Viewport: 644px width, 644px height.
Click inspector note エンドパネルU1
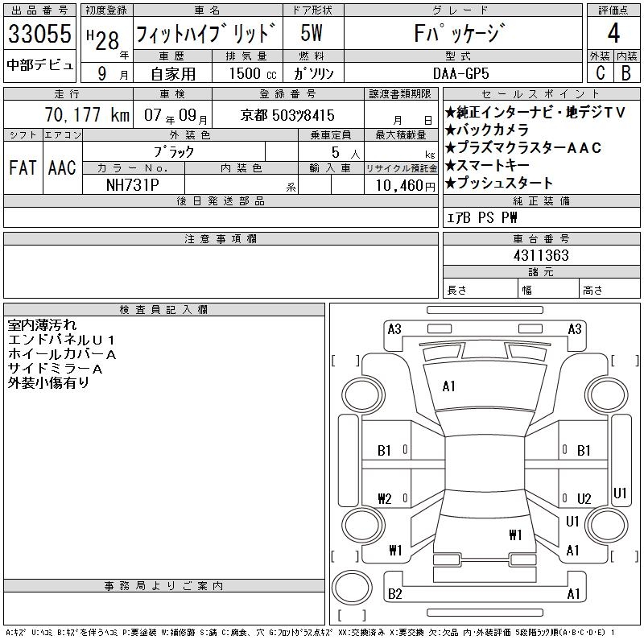tap(61, 340)
